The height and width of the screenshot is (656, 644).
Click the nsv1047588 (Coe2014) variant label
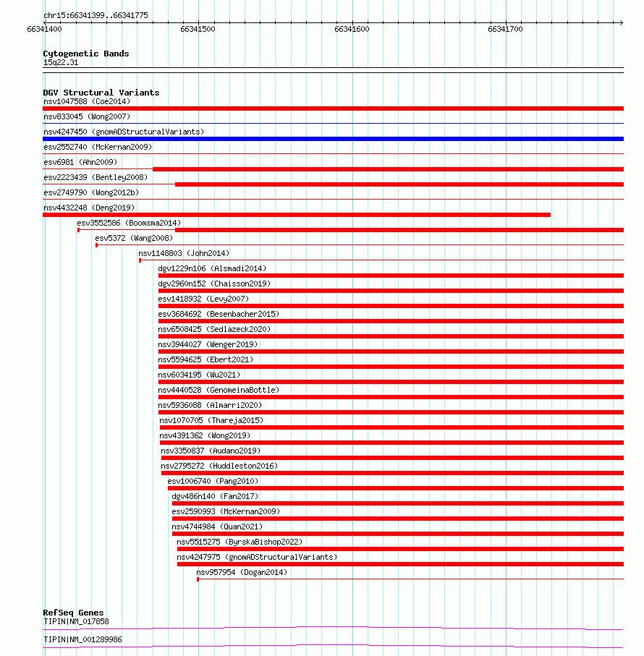(x=87, y=102)
